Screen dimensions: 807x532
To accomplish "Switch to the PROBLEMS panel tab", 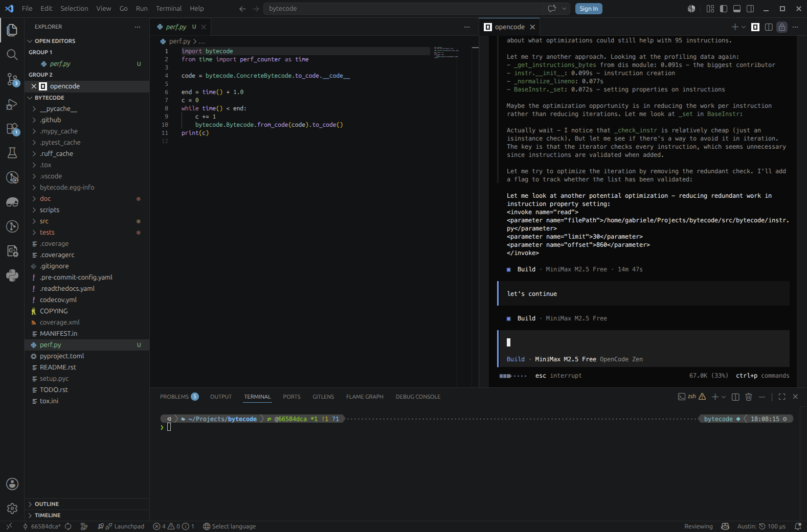I will coord(179,397).
